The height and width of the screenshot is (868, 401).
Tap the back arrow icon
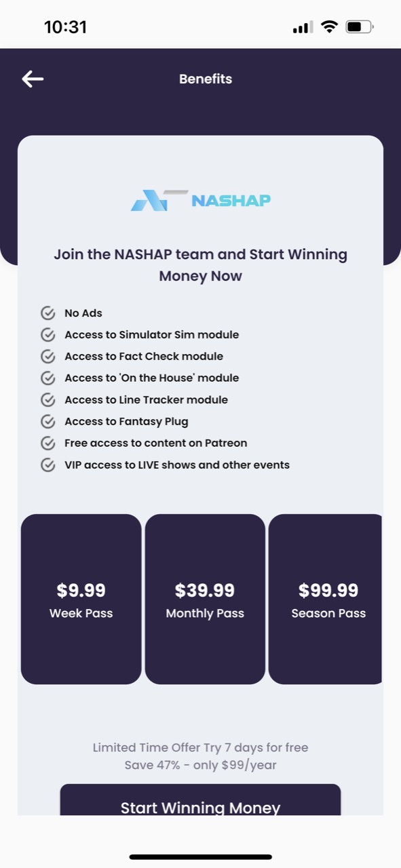pyautogui.click(x=33, y=79)
